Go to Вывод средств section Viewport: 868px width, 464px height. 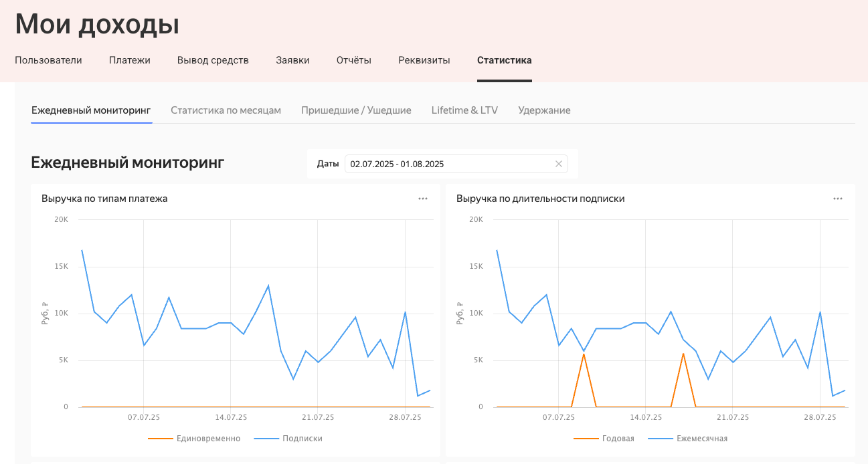pyautogui.click(x=213, y=60)
